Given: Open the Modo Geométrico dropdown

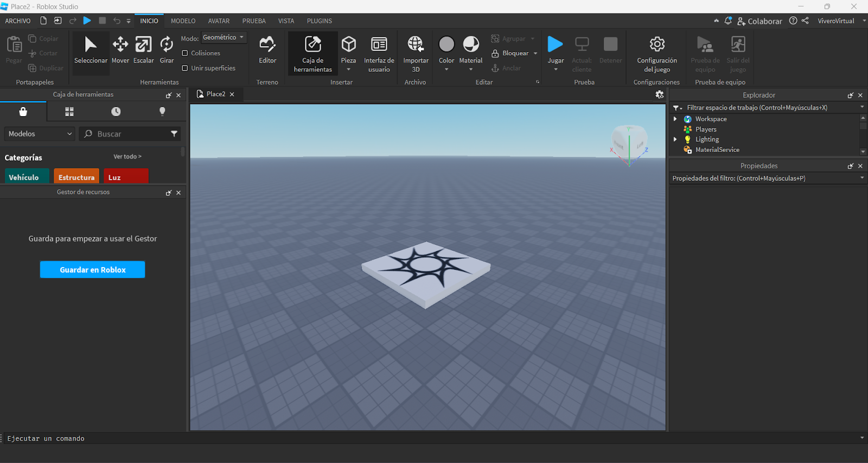Looking at the screenshot, I should pos(224,37).
